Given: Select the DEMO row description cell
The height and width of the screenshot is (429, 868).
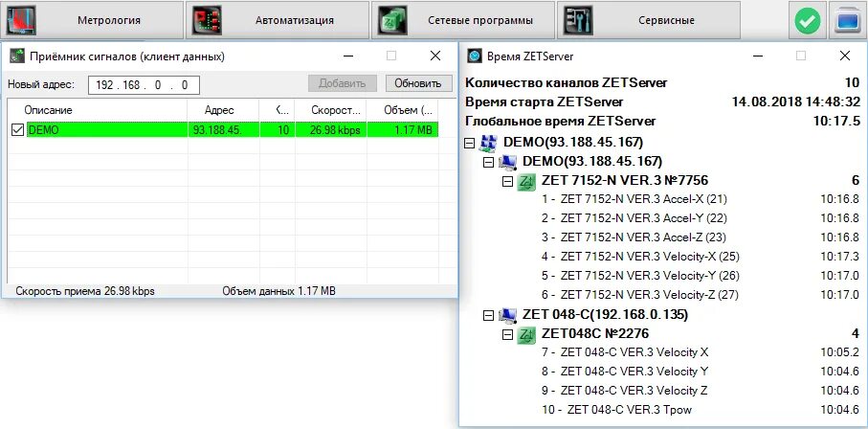Looking at the screenshot, I should tap(107, 130).
